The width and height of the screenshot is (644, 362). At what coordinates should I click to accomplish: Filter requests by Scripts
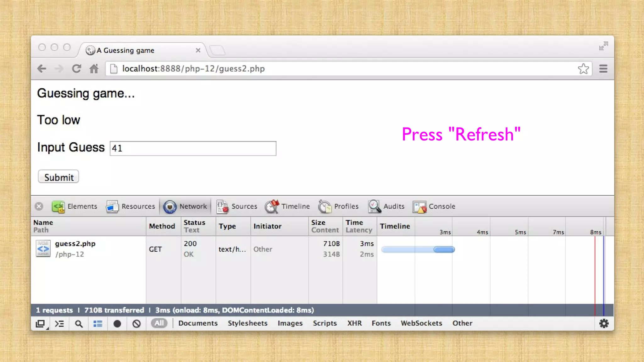[325, 323]
